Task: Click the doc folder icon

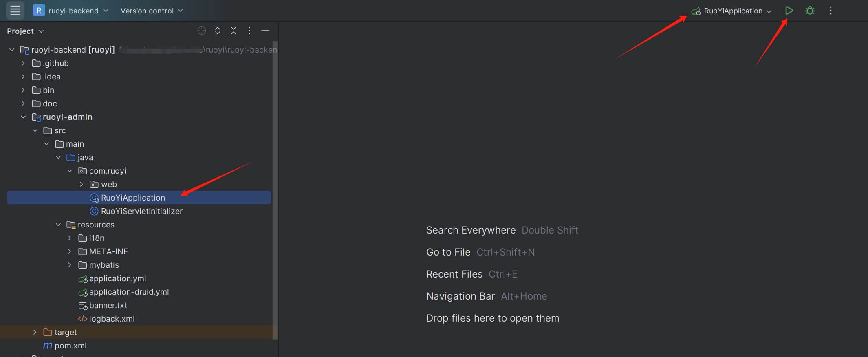Action: pyautogui.click(x=36, y=104)
